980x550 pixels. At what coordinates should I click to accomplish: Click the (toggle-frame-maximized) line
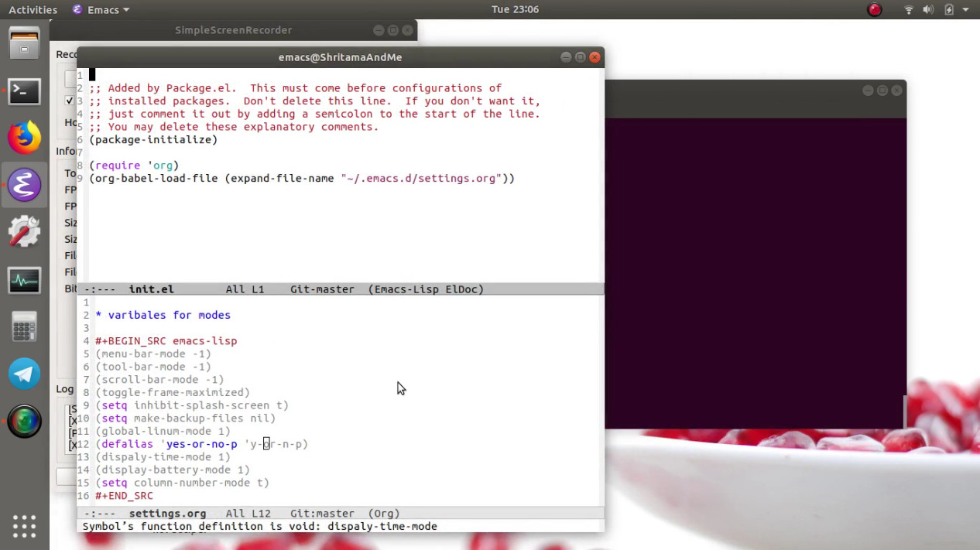click(x=173, y=393)
